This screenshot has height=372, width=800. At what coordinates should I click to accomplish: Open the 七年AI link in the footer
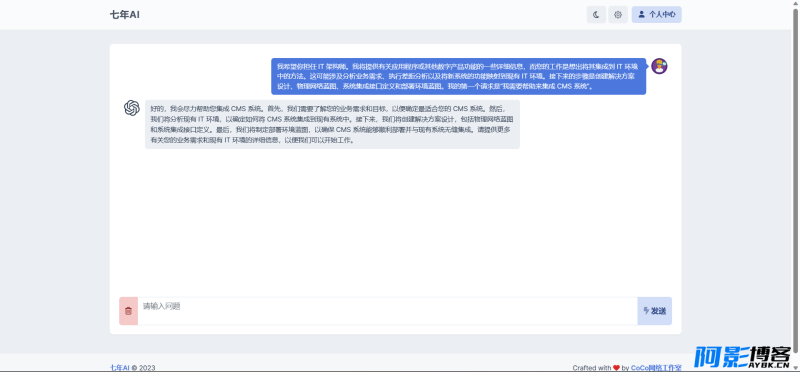[119, 367]
